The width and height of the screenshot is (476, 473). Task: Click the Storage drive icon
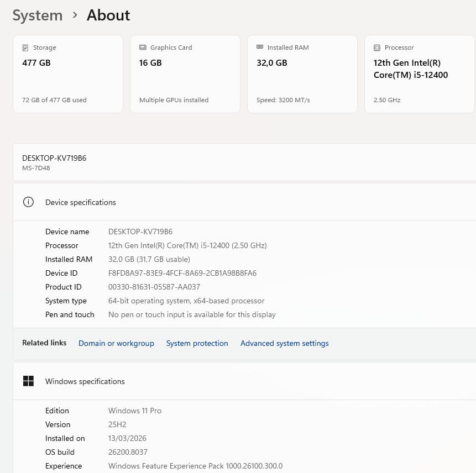pos(25,48)
